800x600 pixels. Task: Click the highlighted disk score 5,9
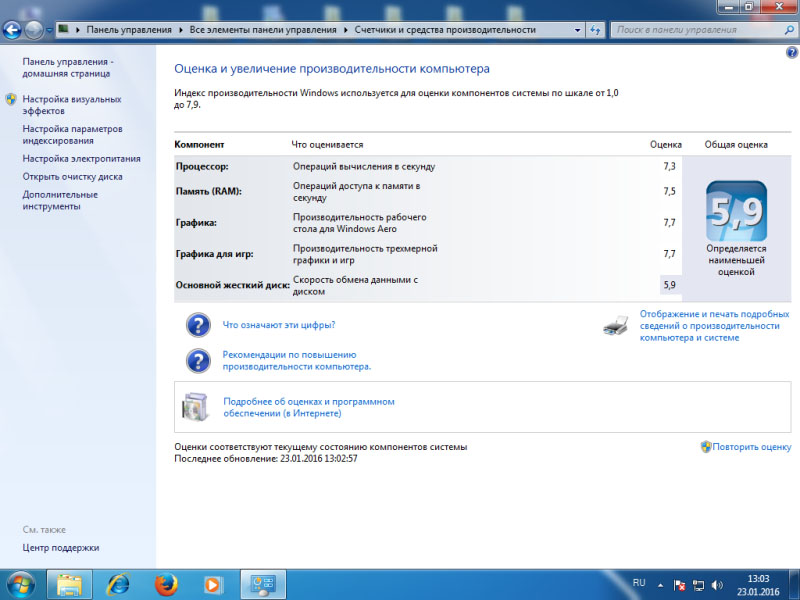[x=669, y=285]
